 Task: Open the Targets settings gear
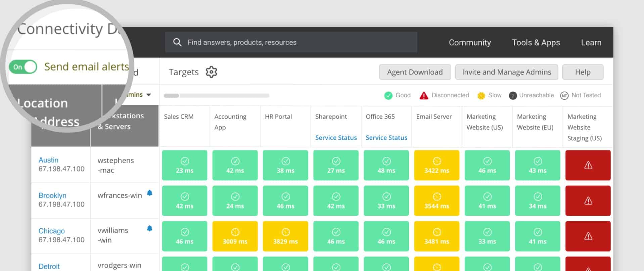(211, 72)
